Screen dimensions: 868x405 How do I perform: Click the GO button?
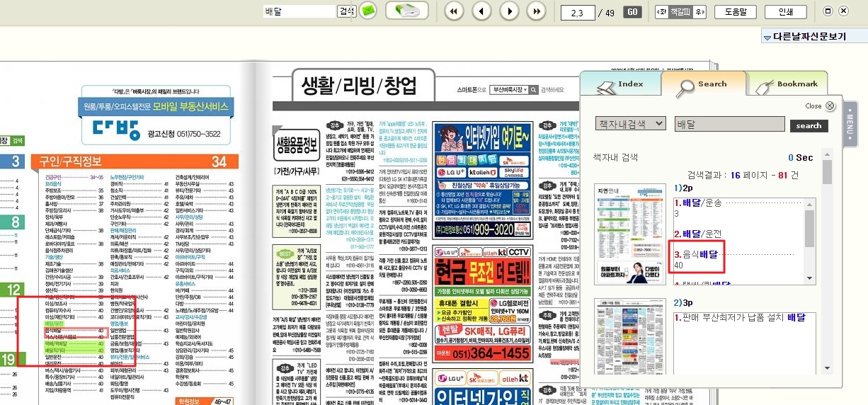click(633, 12)
